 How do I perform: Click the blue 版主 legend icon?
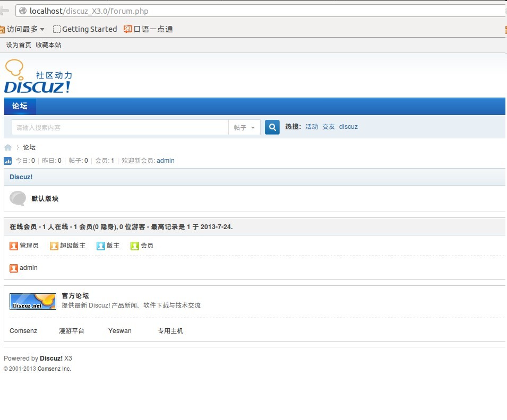(x=100, y=246)
